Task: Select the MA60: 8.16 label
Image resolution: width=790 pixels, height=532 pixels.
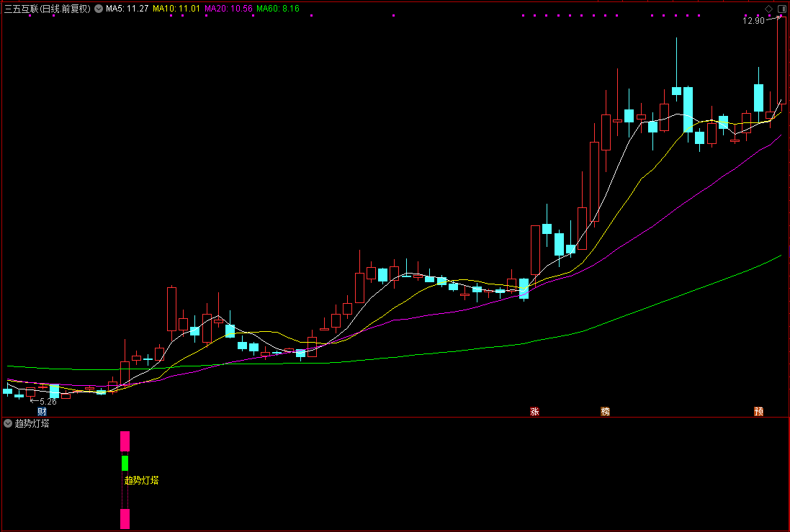Action: click(277, 9)
